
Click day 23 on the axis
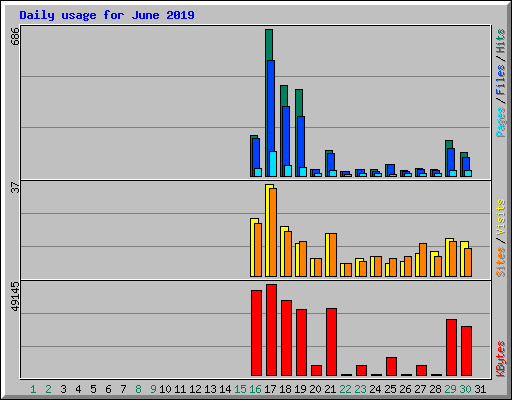(x=360, y=389)
